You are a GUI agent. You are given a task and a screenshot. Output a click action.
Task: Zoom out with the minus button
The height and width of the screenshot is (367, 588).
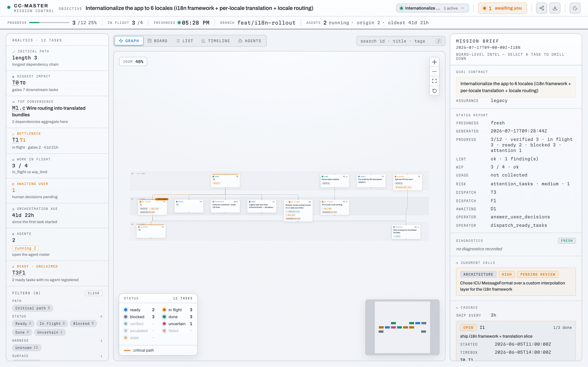click(x=434, y=71)
